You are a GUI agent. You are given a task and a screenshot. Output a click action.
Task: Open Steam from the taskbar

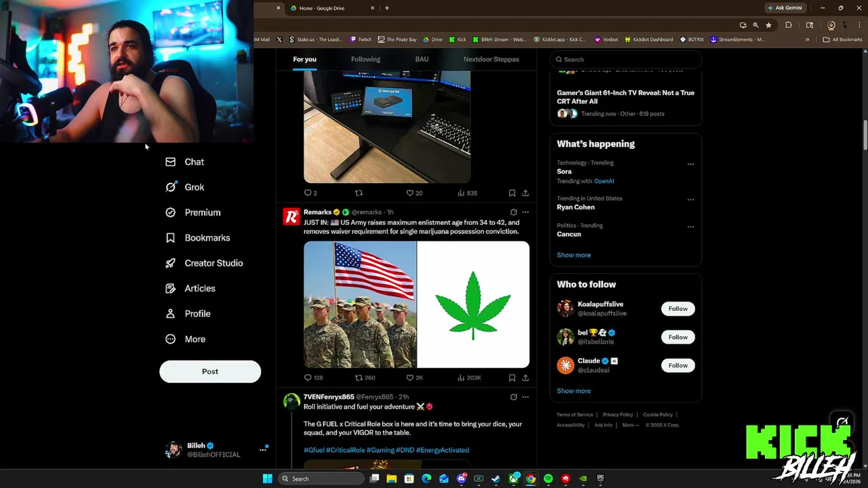click(x=496, y=479)
